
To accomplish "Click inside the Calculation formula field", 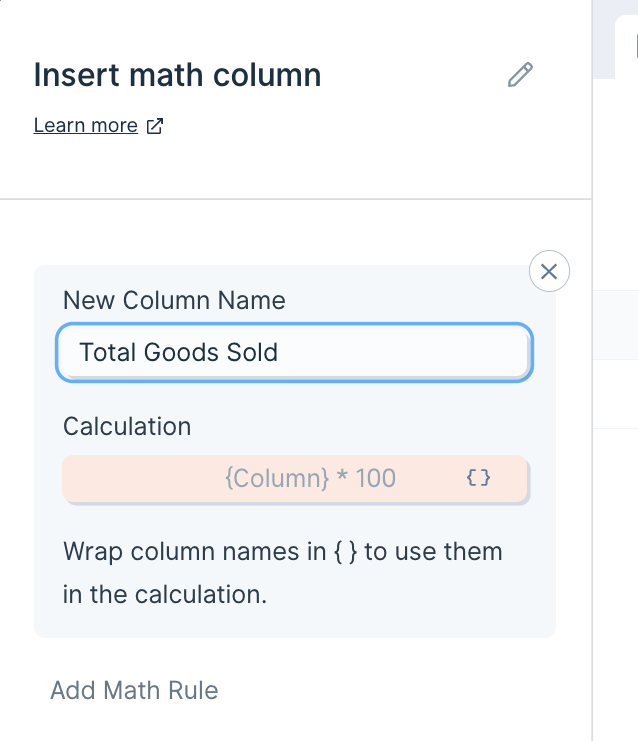I will 294,478.
